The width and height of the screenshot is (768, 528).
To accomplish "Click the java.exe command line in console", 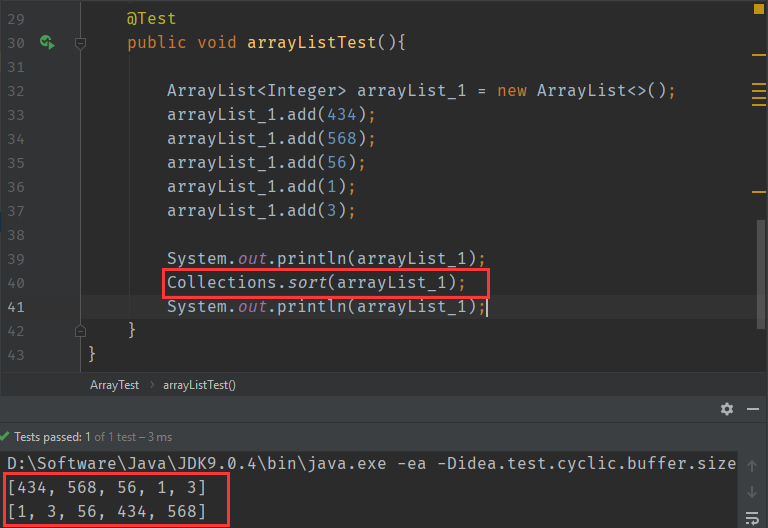I will [371, 463].
